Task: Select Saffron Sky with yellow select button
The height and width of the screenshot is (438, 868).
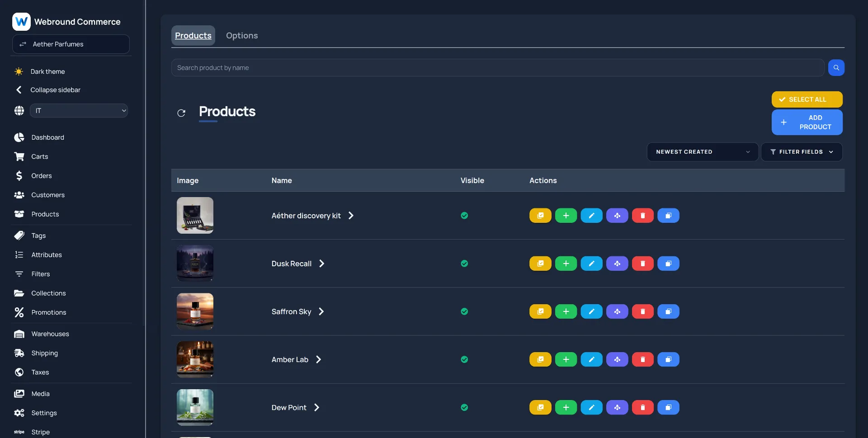Action: [540, 311]
